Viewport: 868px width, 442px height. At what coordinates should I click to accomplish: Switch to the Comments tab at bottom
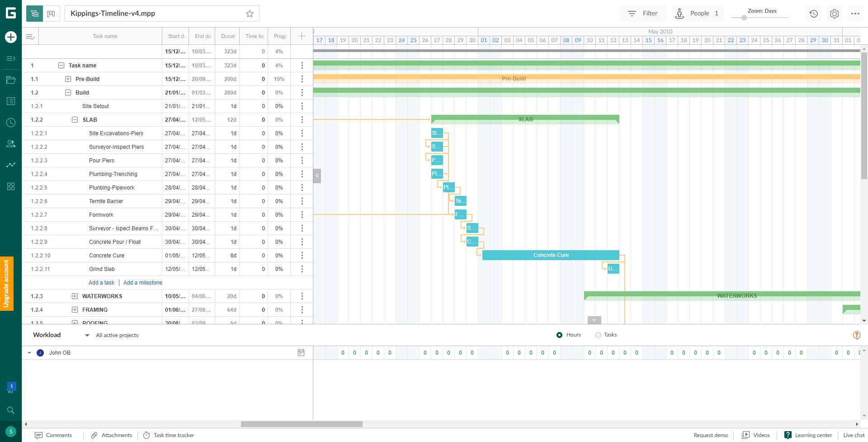point(54,435)
